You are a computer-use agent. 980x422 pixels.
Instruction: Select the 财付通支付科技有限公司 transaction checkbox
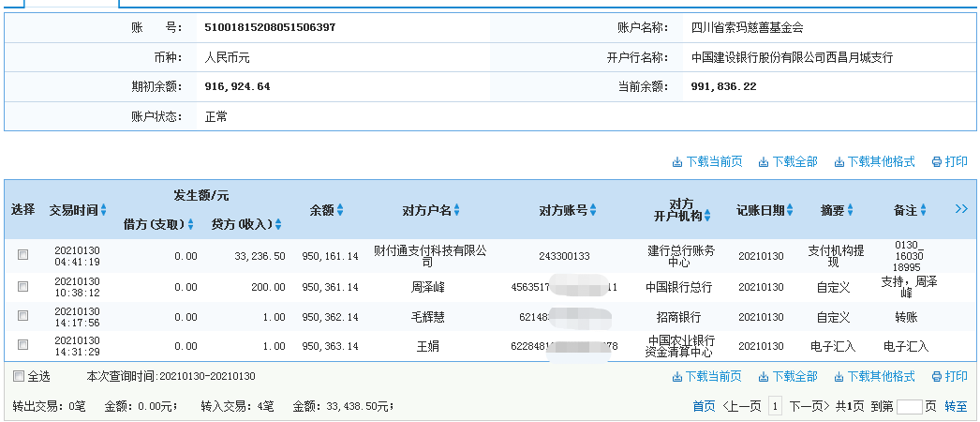pos(23,255)
